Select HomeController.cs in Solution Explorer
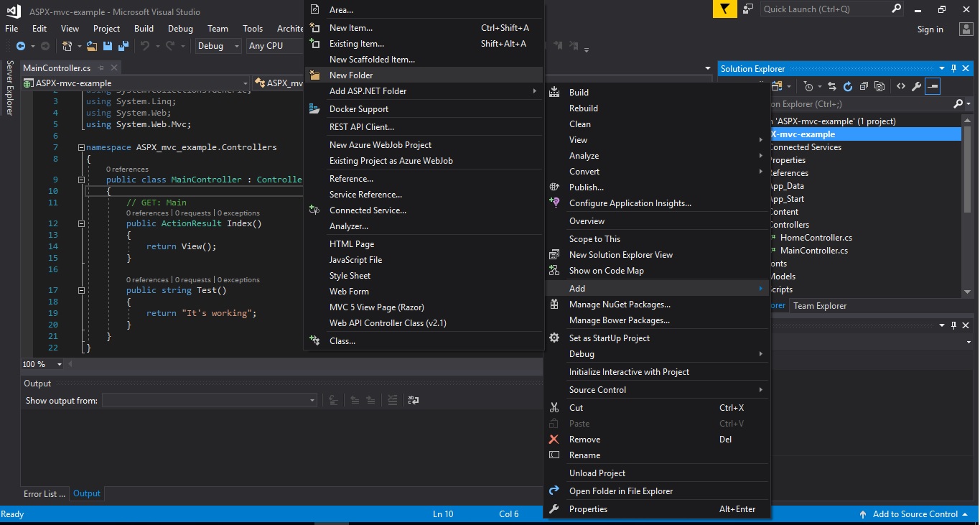 816,238
